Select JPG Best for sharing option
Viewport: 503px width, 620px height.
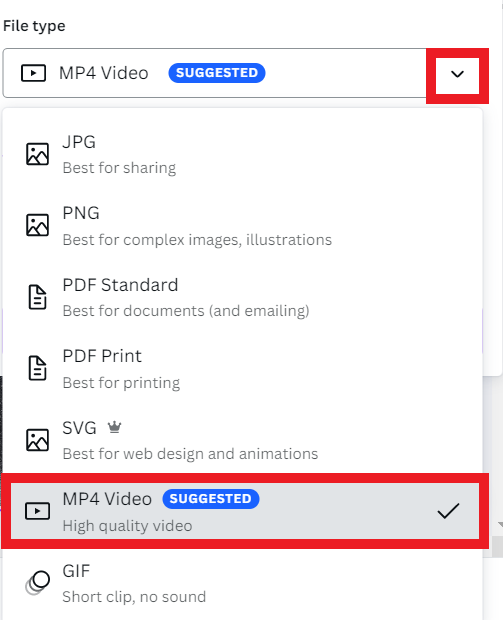242,155
